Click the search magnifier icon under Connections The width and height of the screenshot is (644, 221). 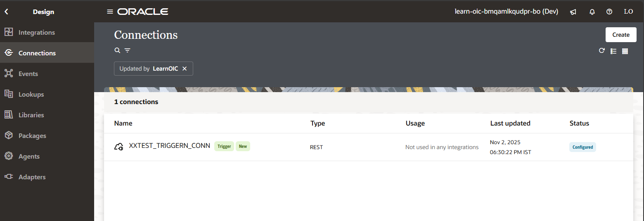pos(117,50)
